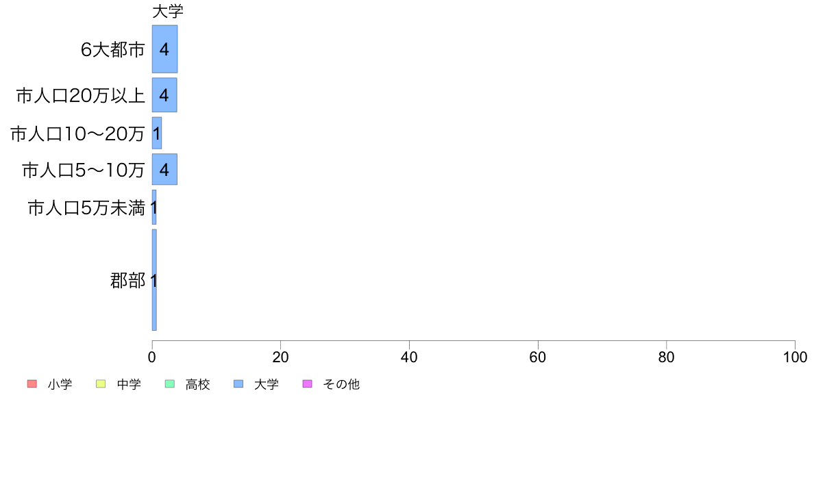The height and width of the screenshot is (504, 814).
Task: Click the 高校 green legend swatch
Action: pyautogui.click(x=170, y=383)
